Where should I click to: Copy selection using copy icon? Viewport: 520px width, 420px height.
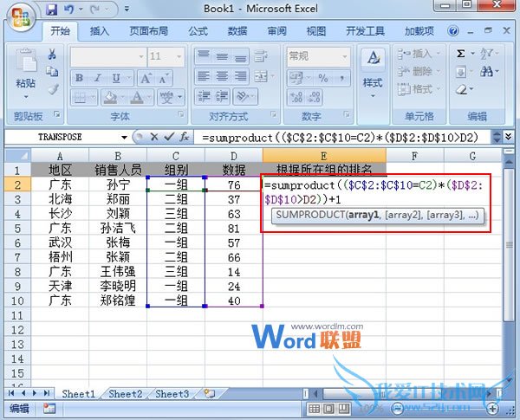(x=52, y=71)
